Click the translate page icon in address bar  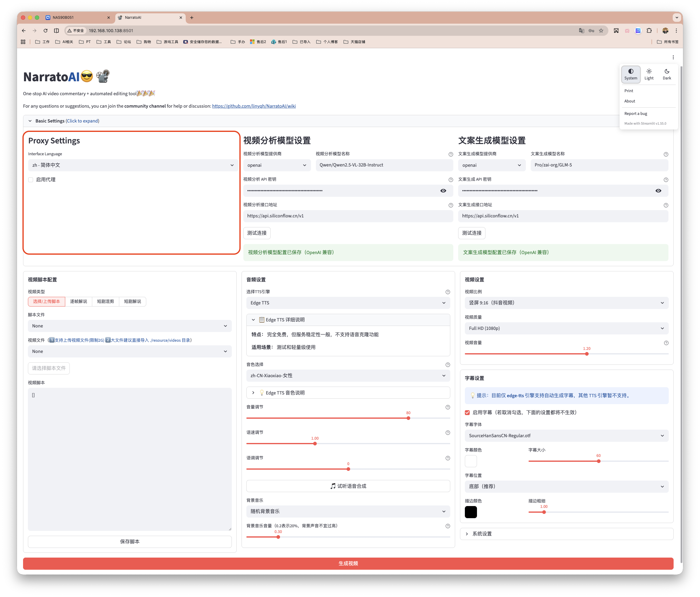(581, 31)
